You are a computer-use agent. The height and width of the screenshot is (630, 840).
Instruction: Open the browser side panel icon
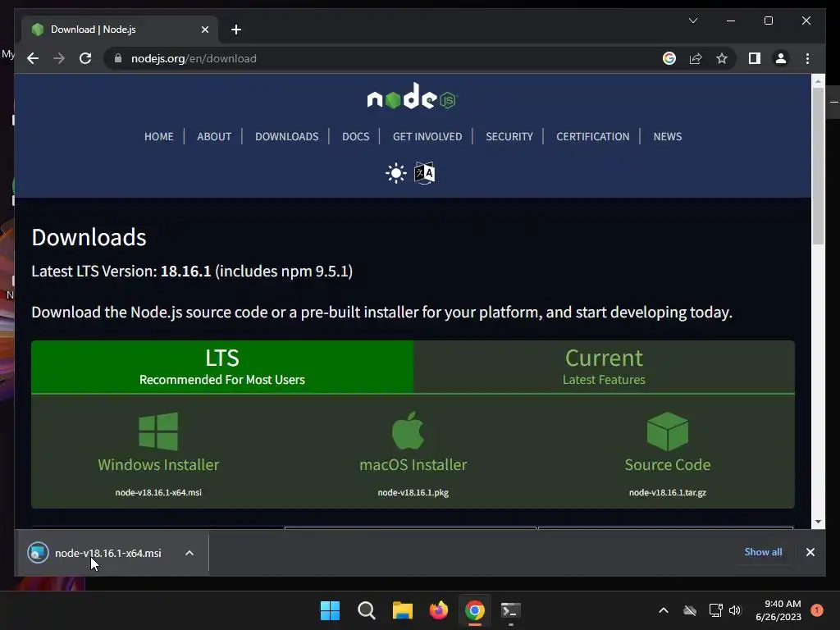tap(755, 58)
